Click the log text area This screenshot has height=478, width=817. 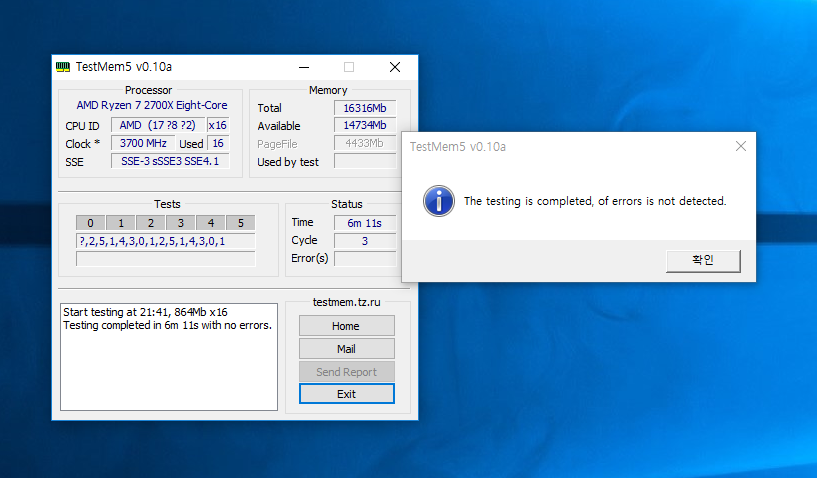click(x=169, y=357)
